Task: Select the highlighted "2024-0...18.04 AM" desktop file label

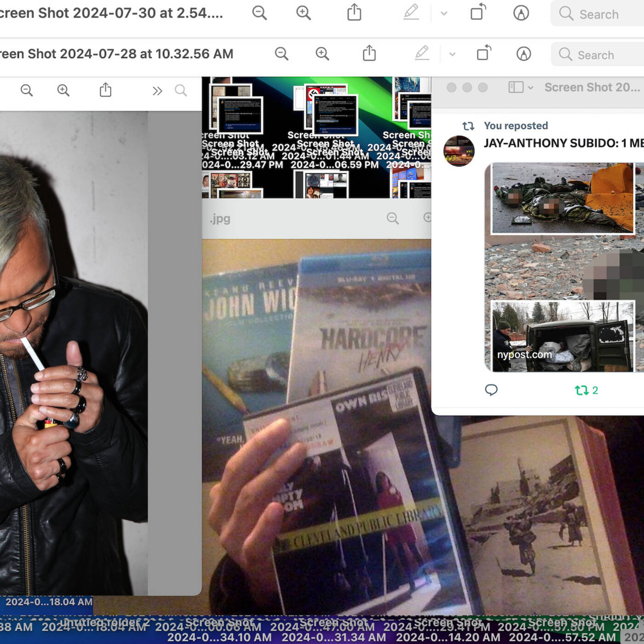Action: point(49,602)
